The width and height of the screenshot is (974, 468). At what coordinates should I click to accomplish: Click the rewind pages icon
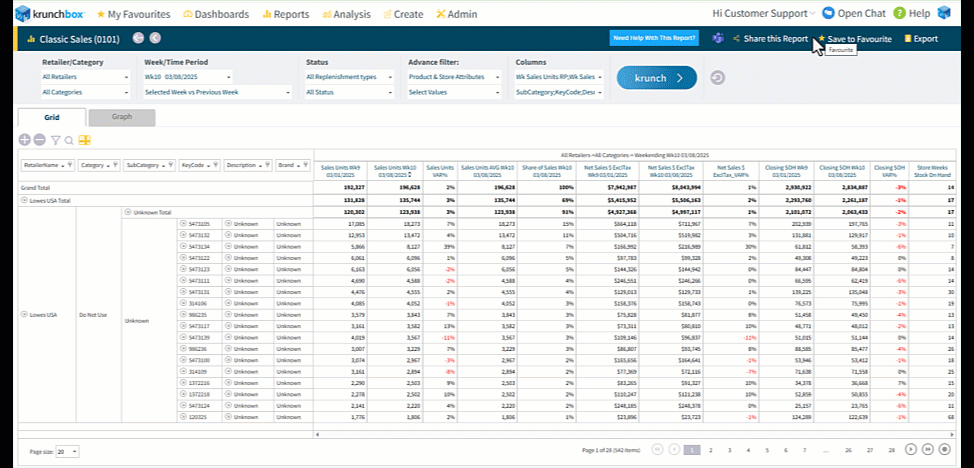tap(657, 449)
